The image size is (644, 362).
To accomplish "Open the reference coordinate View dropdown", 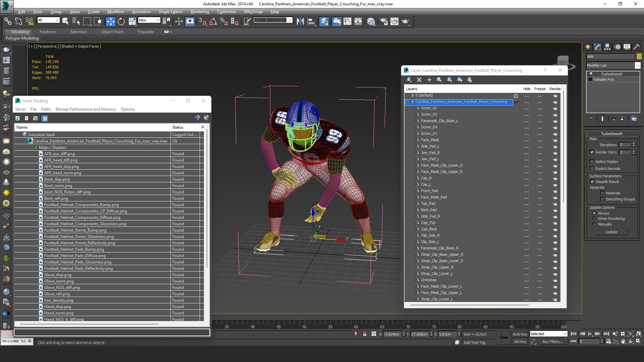I will tap(149, 20).
